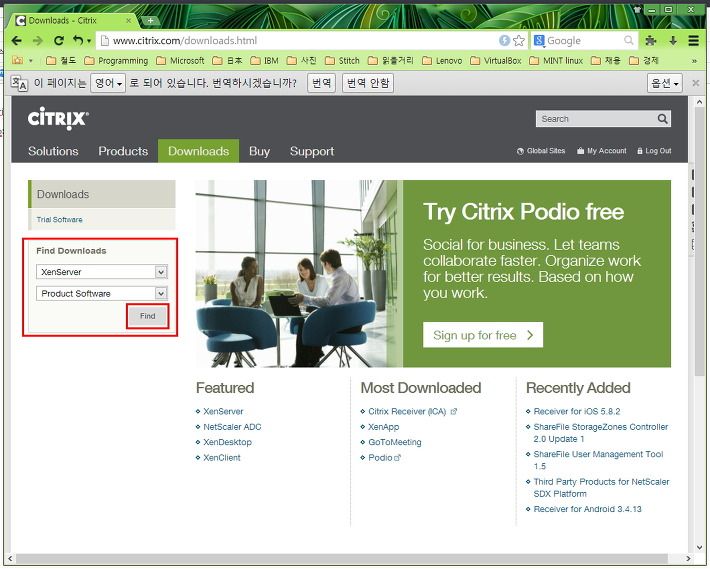Reload the page with the refresh icon

tap(59, 41)
